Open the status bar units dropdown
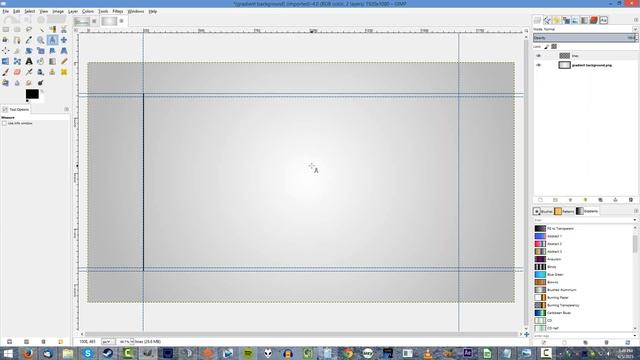This screenshot has height=360, width=640. [108, 342]
